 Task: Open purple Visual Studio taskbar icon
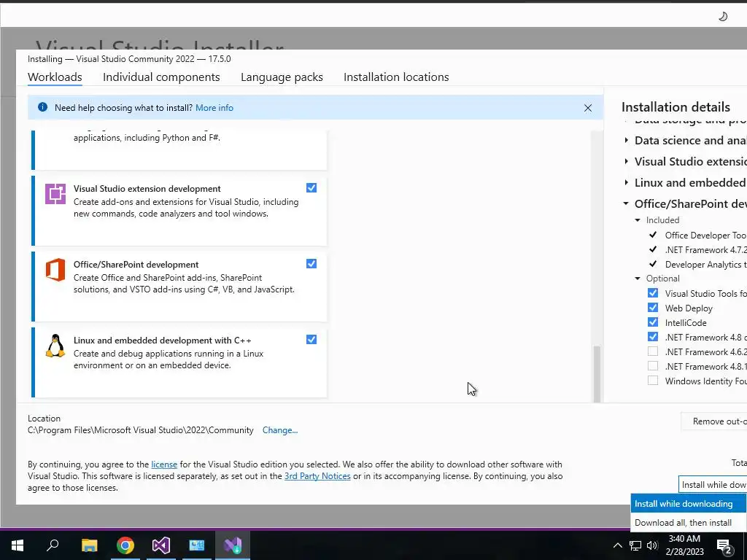point(161,545)
